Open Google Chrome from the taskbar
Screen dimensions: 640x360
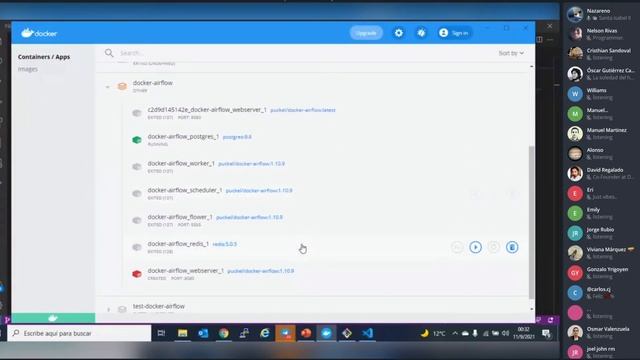click(223, 333)
